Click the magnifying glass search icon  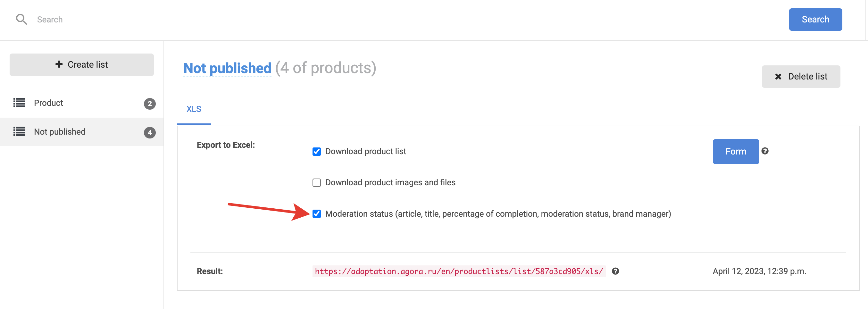click(21, 20)
